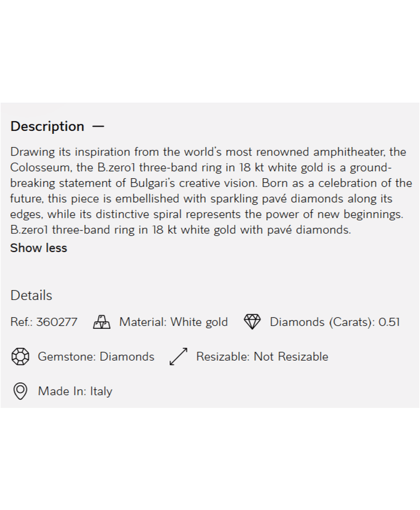Click the Description heading

(x=47, y=127)
